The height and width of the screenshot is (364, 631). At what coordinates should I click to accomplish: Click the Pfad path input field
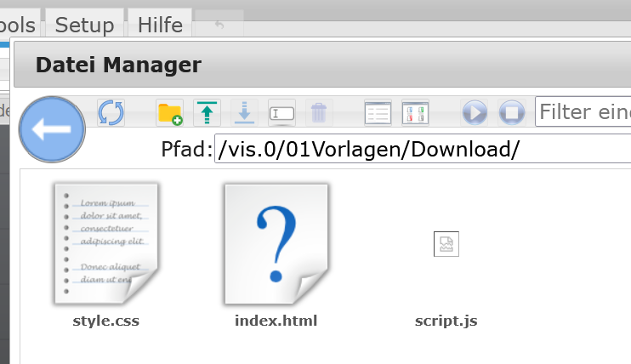click(x=422, y=149)
